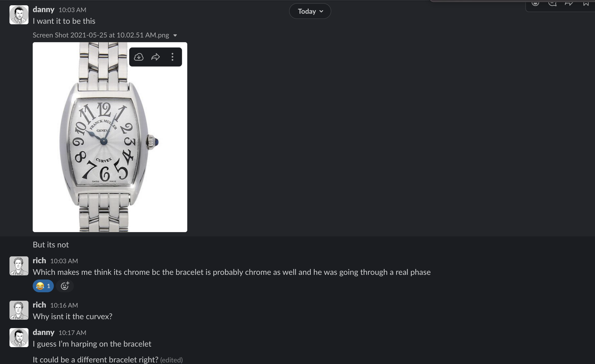Open the Today date jump dropdown
The height and width of the screenshot is (364, 595).
coord(310,11)
